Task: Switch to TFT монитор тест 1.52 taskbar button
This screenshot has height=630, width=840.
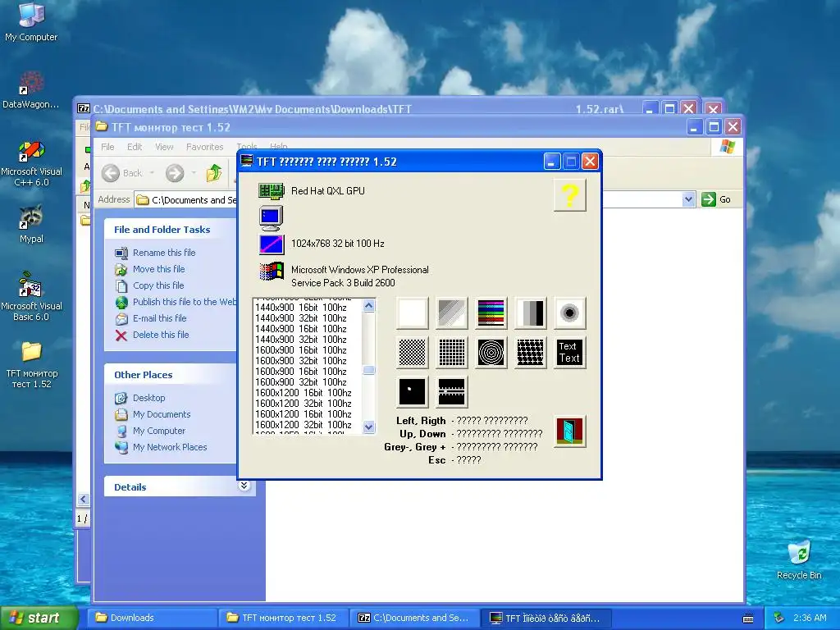Action: coord(283,619)
